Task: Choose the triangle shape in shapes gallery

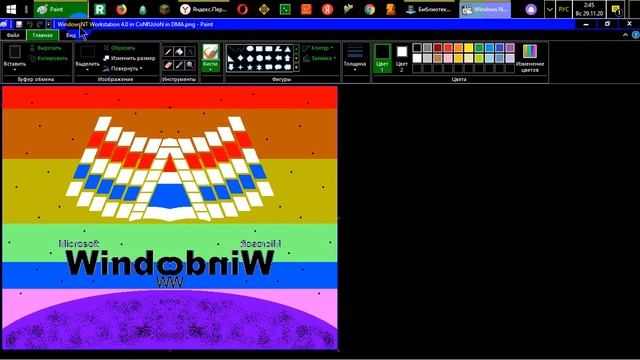Action: 288,49
